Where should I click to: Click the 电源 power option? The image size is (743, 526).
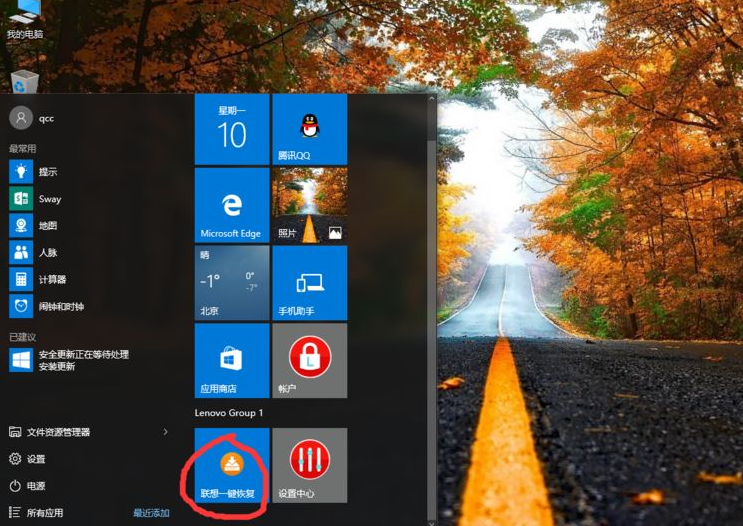pos(36,486)
